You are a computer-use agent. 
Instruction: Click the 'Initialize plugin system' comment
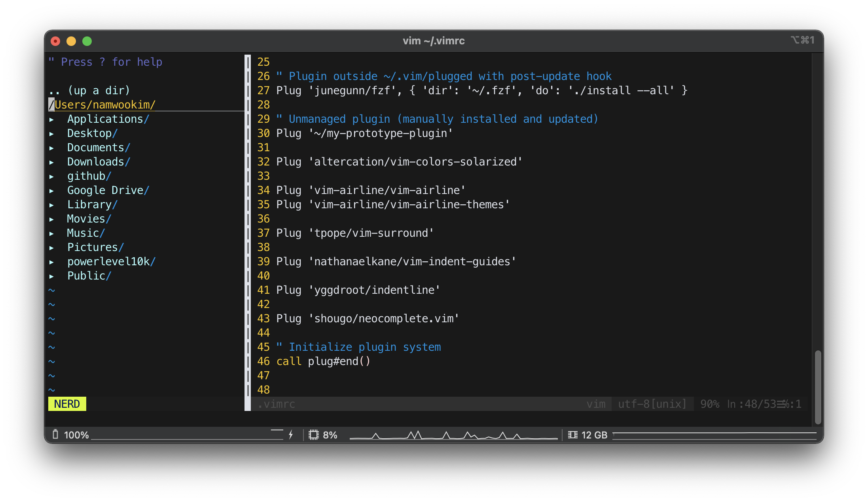click(358, 347)
